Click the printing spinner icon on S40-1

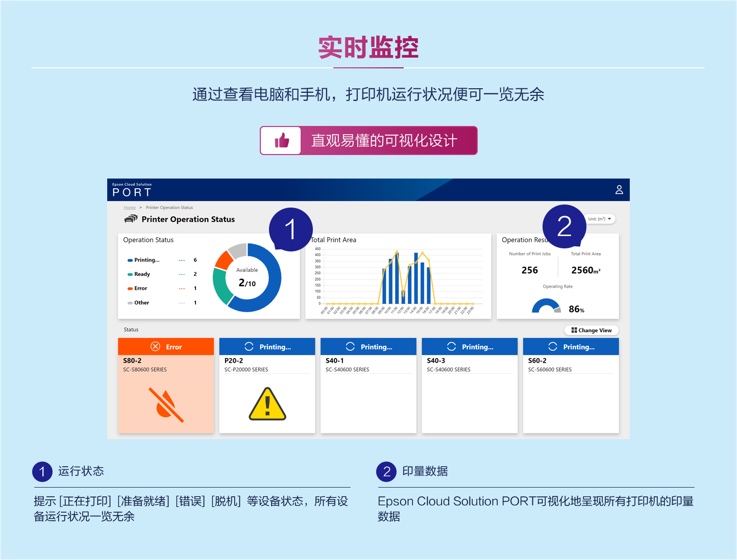click(x=350, y=347)
